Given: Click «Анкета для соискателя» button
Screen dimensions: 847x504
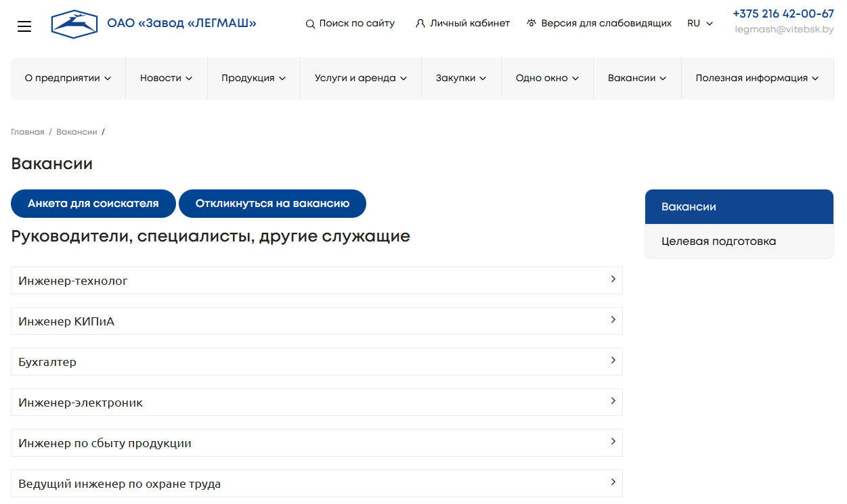Looking at the screenshot, I should coord(93,204).
